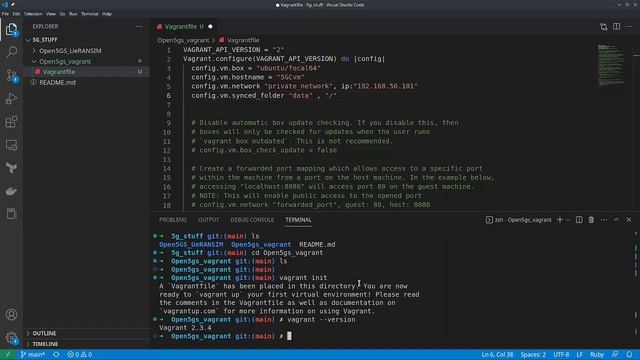The image size is (640, 360).
Task: Split the editor right
Action: pyautogui.click(x=616, y=27)
